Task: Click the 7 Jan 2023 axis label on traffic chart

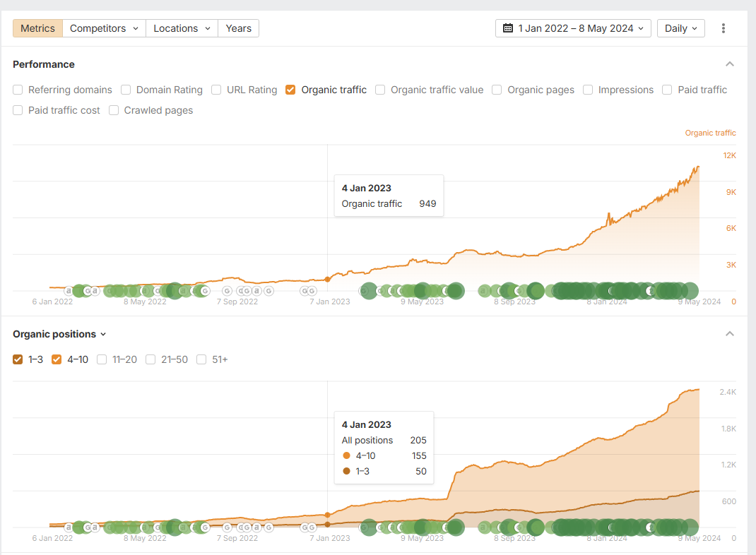Action: pos(330,302)
